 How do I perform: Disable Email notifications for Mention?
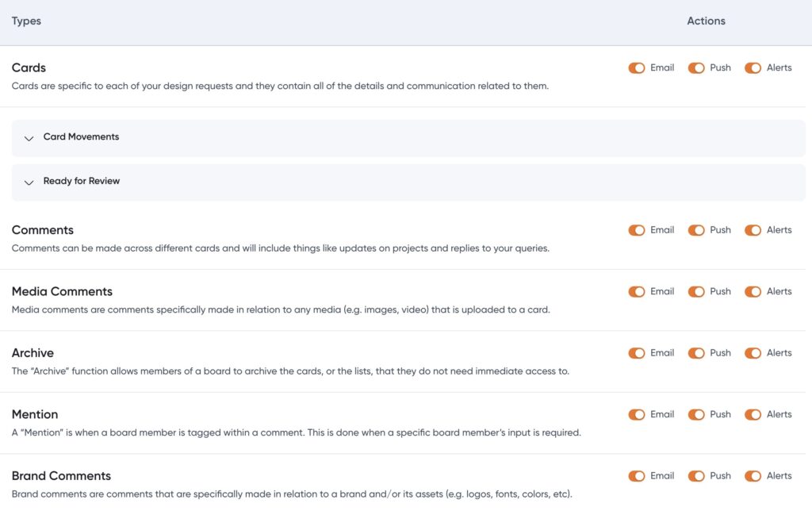pos(637,415)
